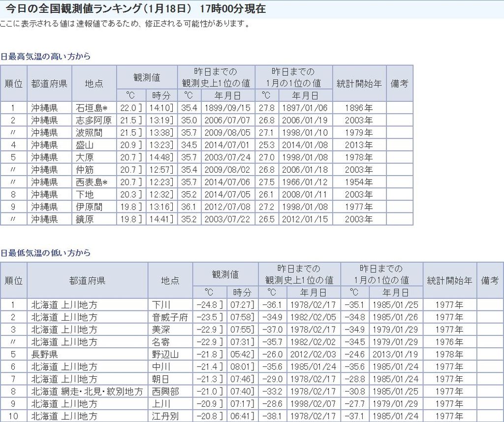Image resolution: width=504 pixels, height=422 pixels.
Task: Click the 統計開始年 header in top table
Action: (359, 84)
